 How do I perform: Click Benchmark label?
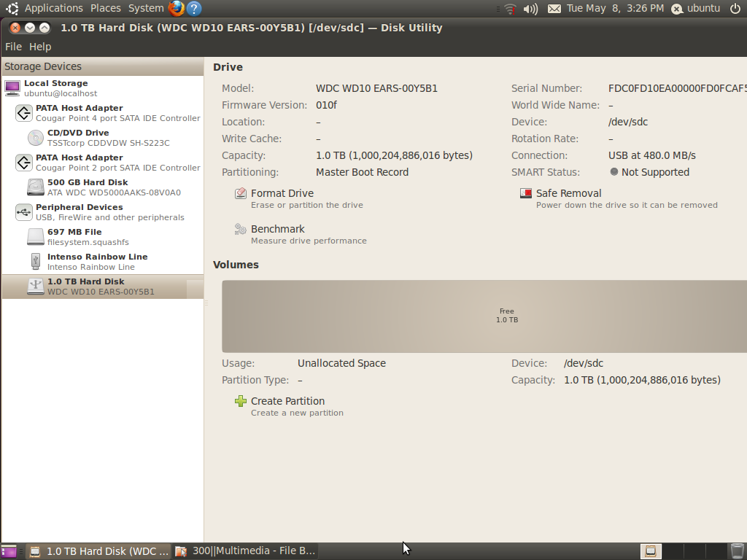click(278, 229)
